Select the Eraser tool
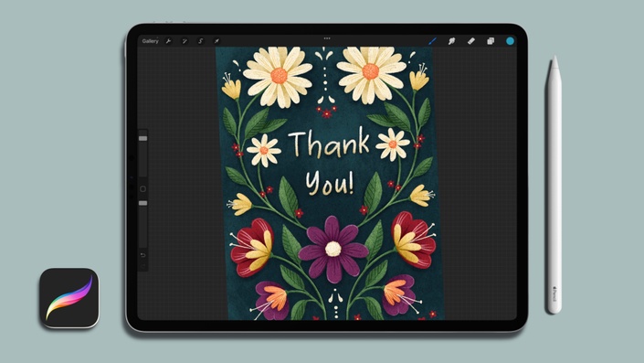 pos(471,41)
